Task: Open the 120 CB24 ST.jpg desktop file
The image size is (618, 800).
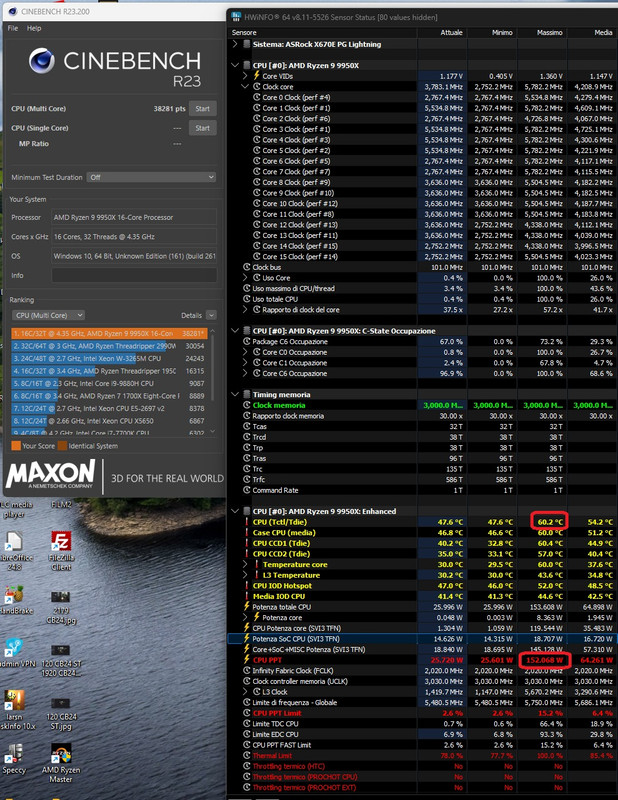Action: coord(61,710)
